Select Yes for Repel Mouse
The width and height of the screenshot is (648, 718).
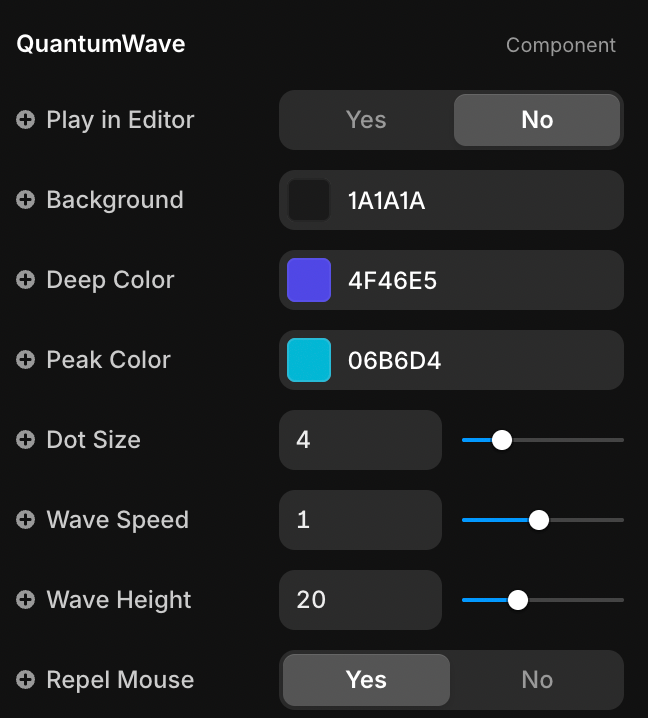click(x=366, y=680)
